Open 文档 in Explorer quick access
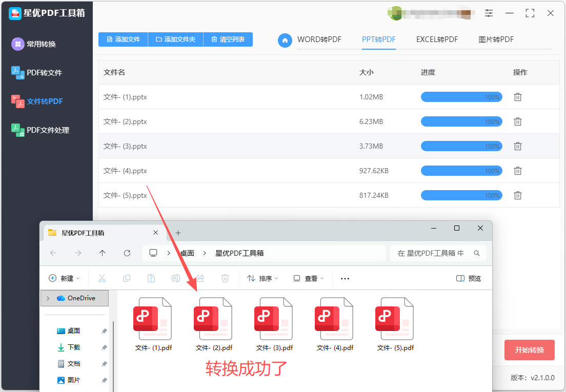This screenshot has width=566, height=392. click(x=69, y=363)
